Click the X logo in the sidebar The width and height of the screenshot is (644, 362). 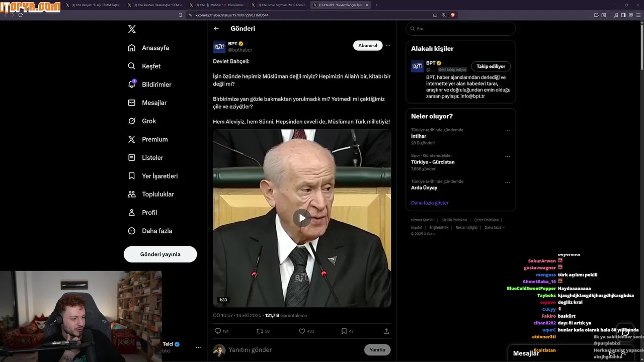pyautogui.click(x=132, y=29)
